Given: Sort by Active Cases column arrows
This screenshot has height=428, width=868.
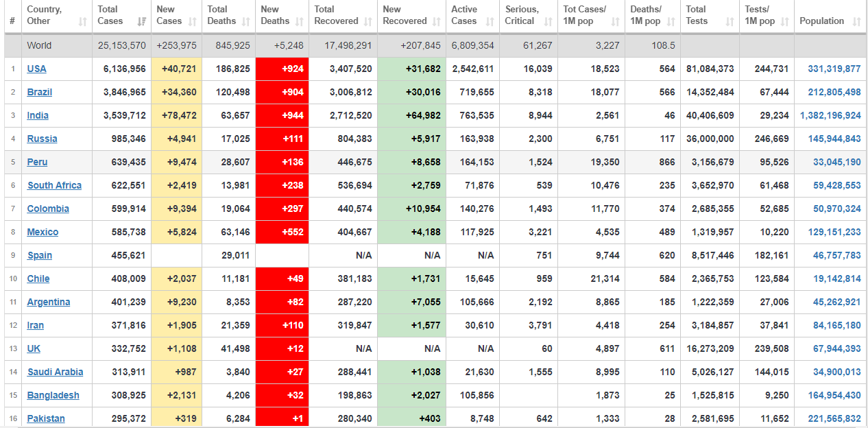Looking at the screenshot, I should click(490, 22).
